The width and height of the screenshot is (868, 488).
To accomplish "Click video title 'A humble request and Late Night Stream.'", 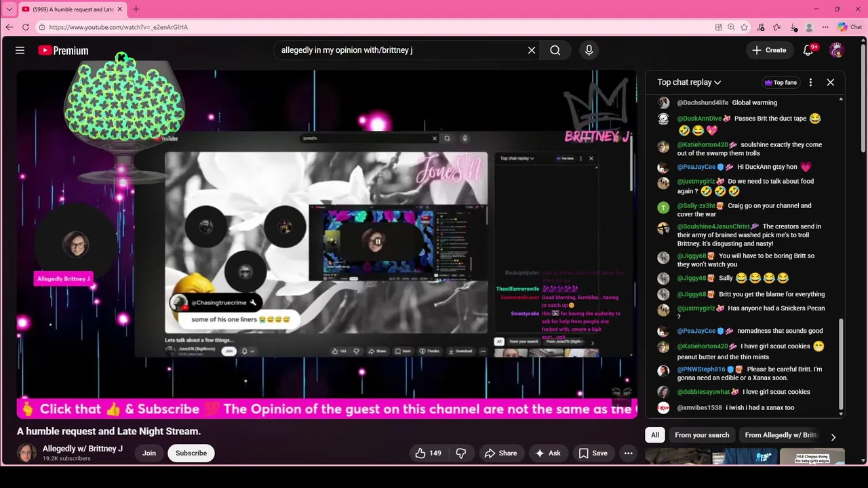I will pos(109,431).
